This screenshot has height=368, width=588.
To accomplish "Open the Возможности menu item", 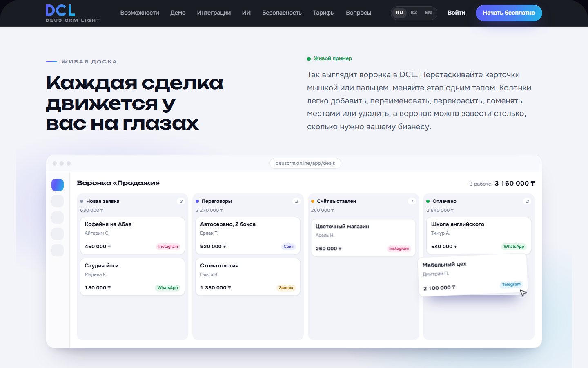I will 140,13.
